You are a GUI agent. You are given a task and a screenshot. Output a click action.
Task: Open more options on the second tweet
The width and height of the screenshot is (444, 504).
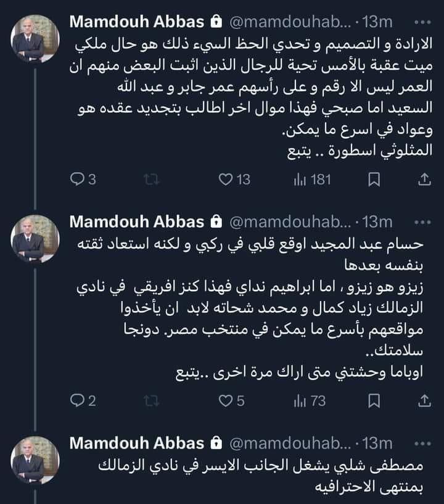coord(422,221)
